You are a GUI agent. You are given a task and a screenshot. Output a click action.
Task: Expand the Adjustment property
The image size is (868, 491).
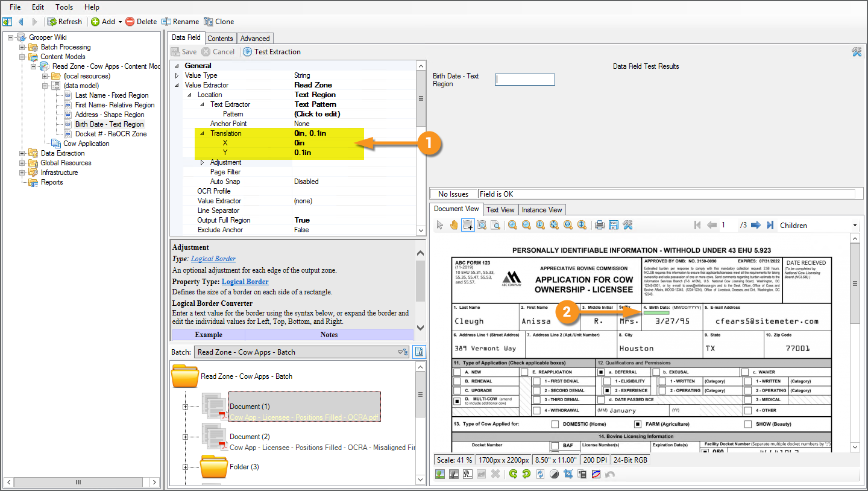tap(202, 162)
